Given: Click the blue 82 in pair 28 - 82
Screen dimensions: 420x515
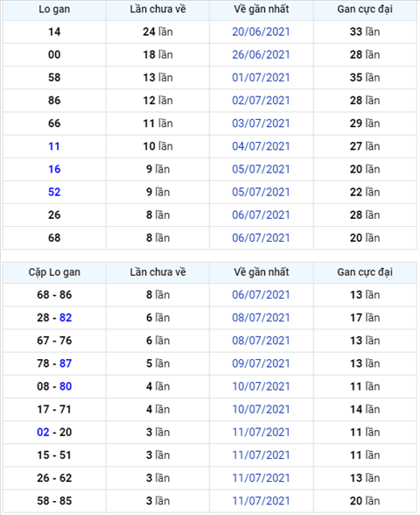Looking at the screenshot, I should [x=66, y=318].
